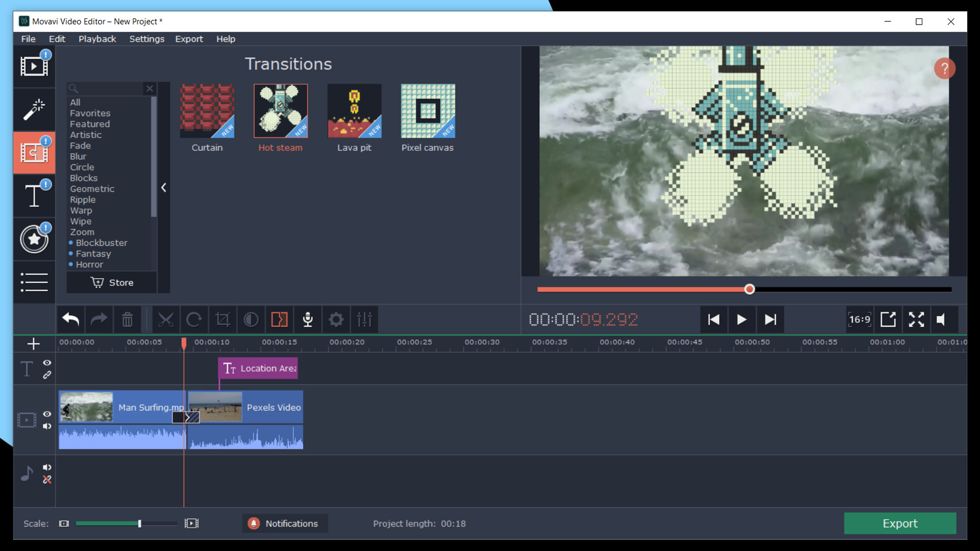This screenshot has height=551, width=980.
Task: Mute the video track audio
Action: 47,427
